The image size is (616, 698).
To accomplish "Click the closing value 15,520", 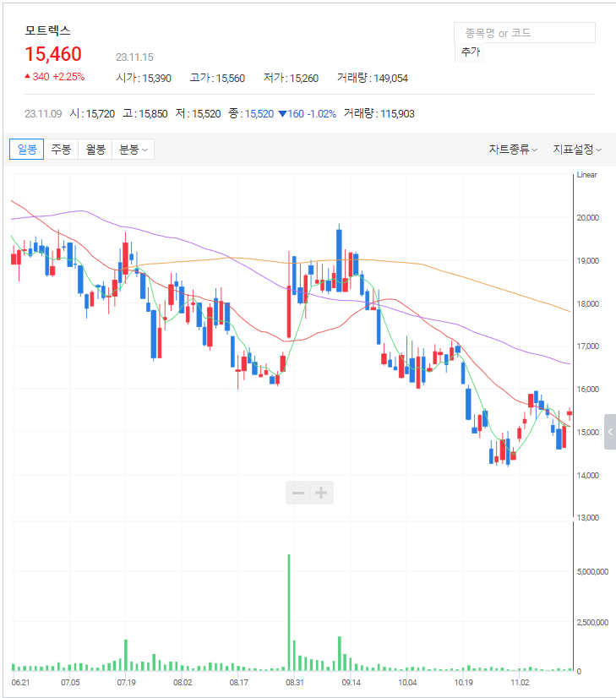I will pyautogui.click(x=259, y=113).
